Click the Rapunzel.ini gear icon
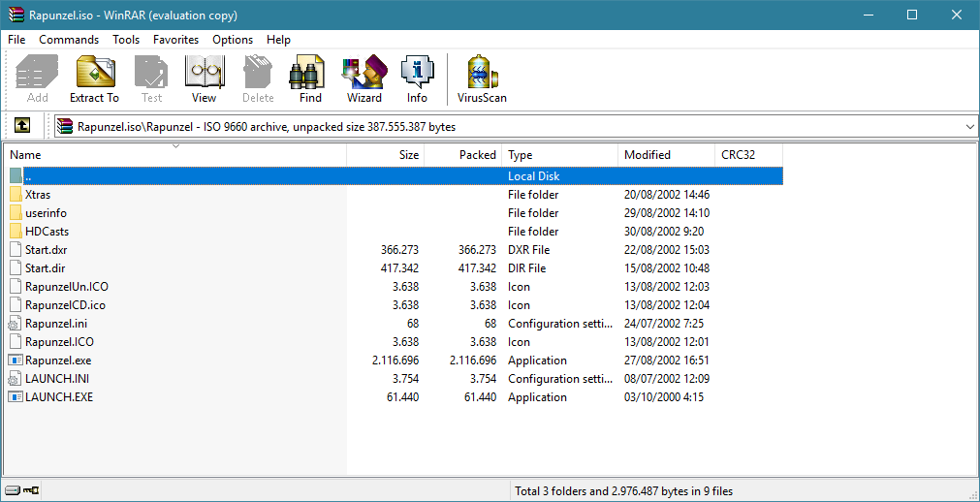The width and height of the screenshot is (980, 502). point(15,324)
